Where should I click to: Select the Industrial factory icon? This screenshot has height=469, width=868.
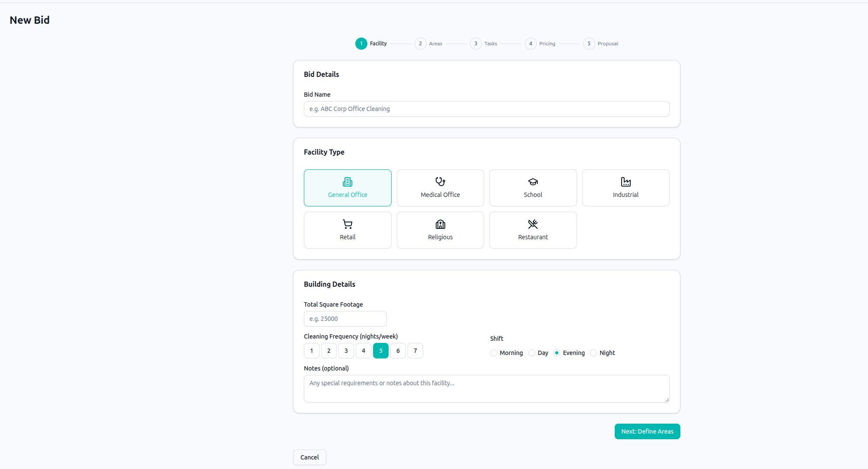pyautogui.click(x=625, y=182)
